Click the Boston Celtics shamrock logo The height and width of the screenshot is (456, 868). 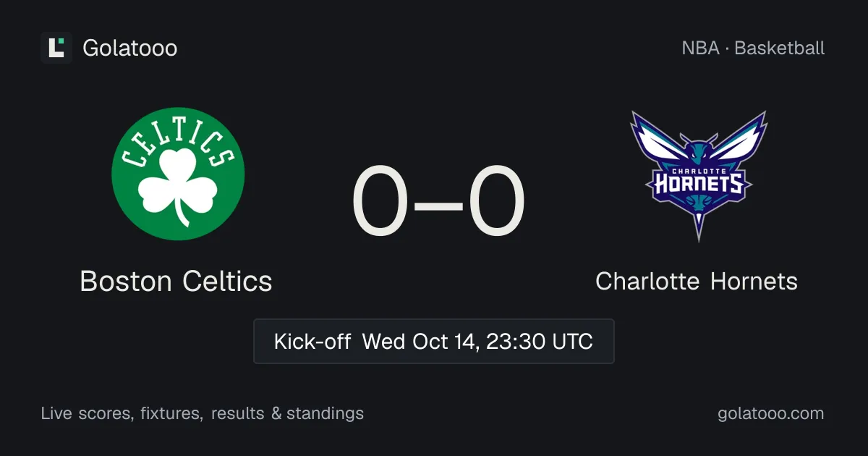pos(178,174)
